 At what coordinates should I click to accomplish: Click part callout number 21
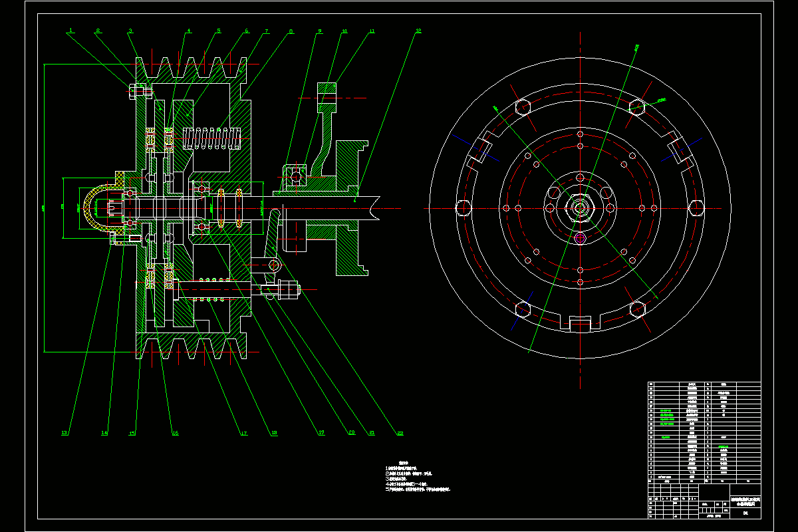pos(372,433)
